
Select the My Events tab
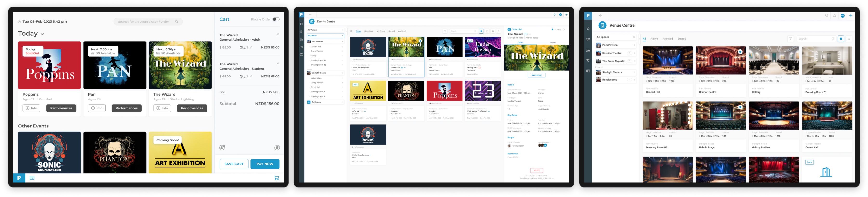[381, 31]
